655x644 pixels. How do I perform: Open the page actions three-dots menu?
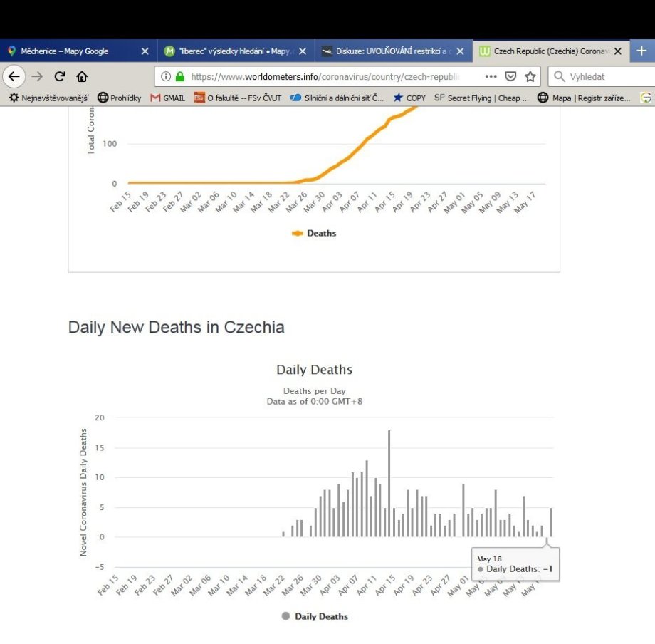(x=491, y=76)
